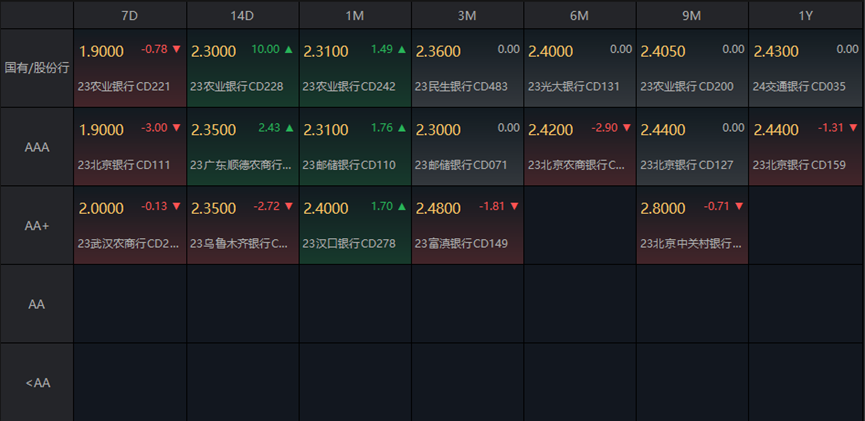Click the 2.8000 yield in the 9M column
Image resolution: width=865 pixels, height=421 pixels.
[662, 208]
